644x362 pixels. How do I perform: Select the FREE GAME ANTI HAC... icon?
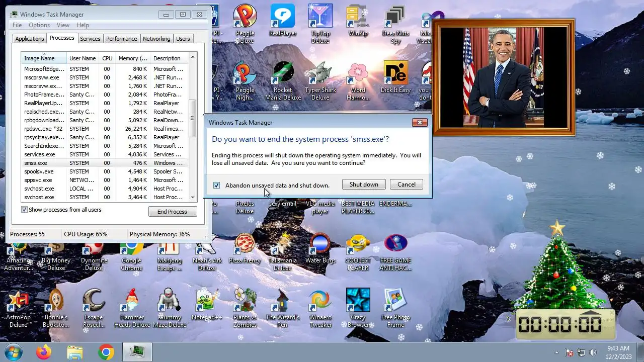395,251
